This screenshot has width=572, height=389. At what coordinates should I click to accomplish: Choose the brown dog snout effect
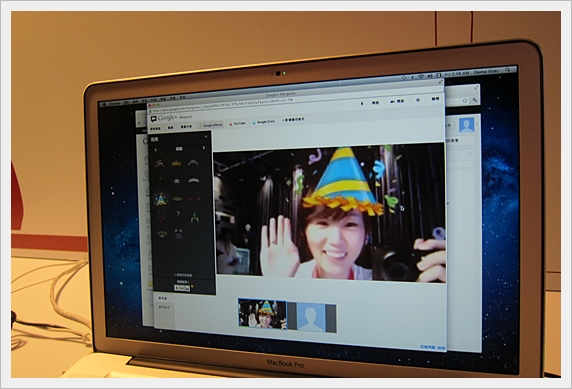point(162,234)
